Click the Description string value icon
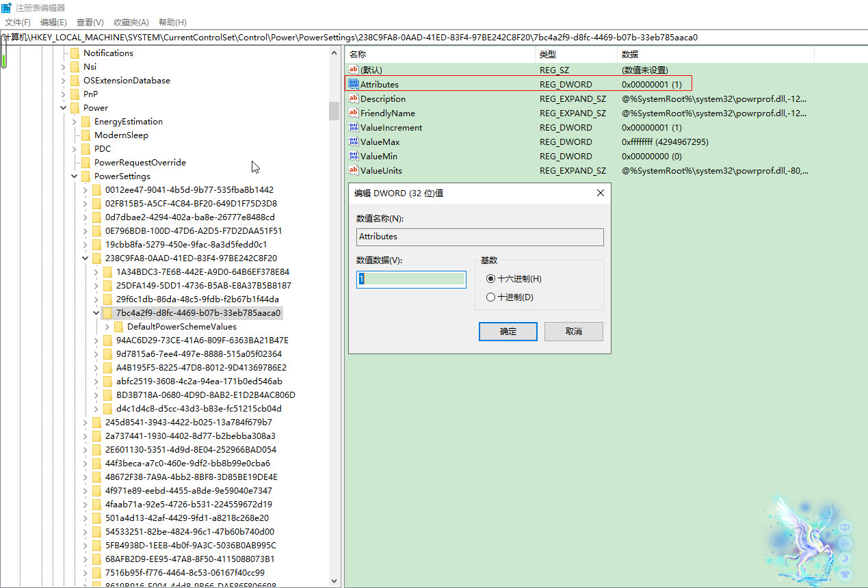868x588 pixels. click(354, 98)
